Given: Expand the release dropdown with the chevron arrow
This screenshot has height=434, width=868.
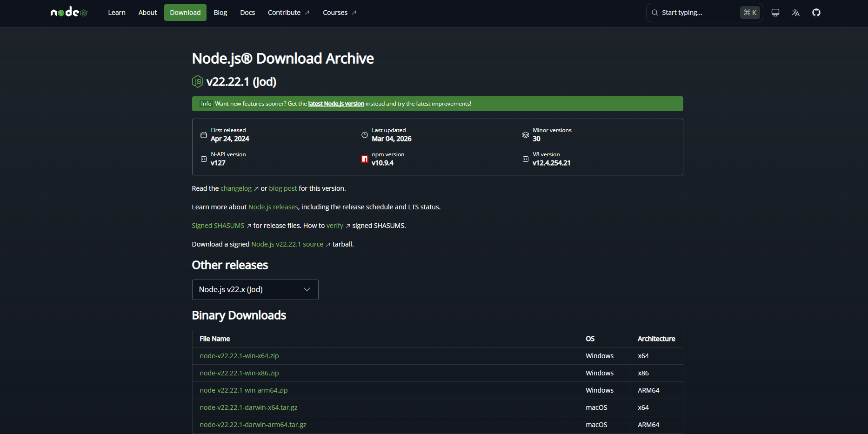Looking at the screenshot, I should point(307,289).
